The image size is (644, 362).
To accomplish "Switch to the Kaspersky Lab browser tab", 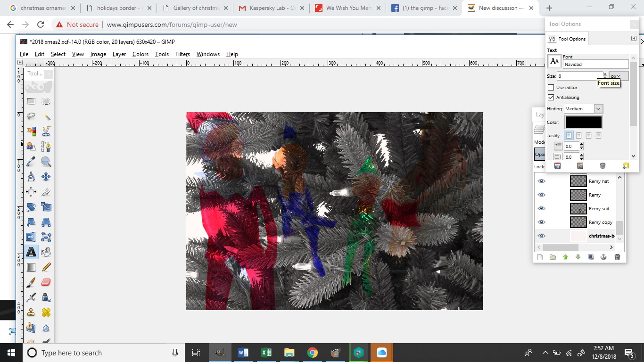I will pyautogui.click(x=271, y=8).
